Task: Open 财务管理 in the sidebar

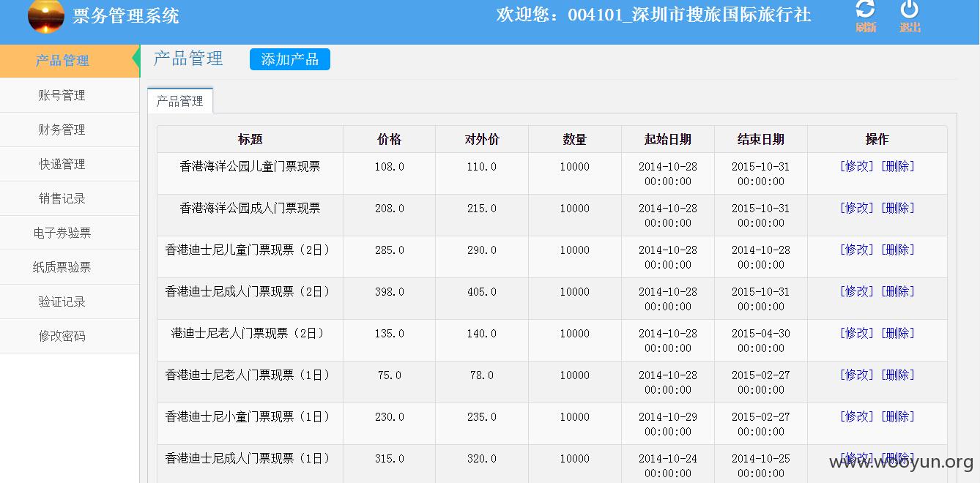Action: pos(70,130)
